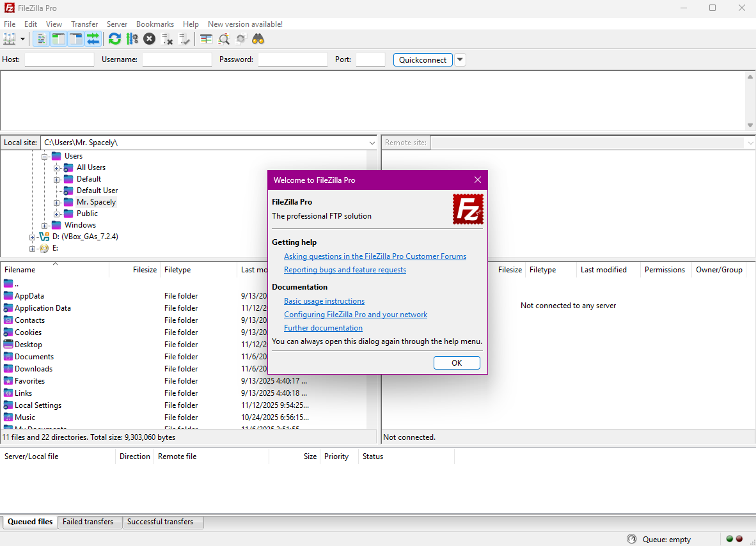Click the message log vertical scrollbar
This screenshot has height=546, width=756.
[x=750, y=101]
